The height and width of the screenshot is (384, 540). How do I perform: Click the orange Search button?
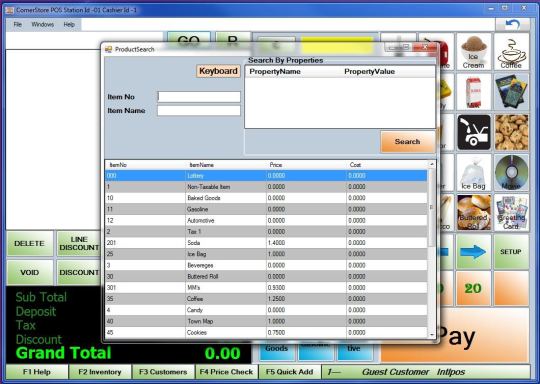click(407, 142)
